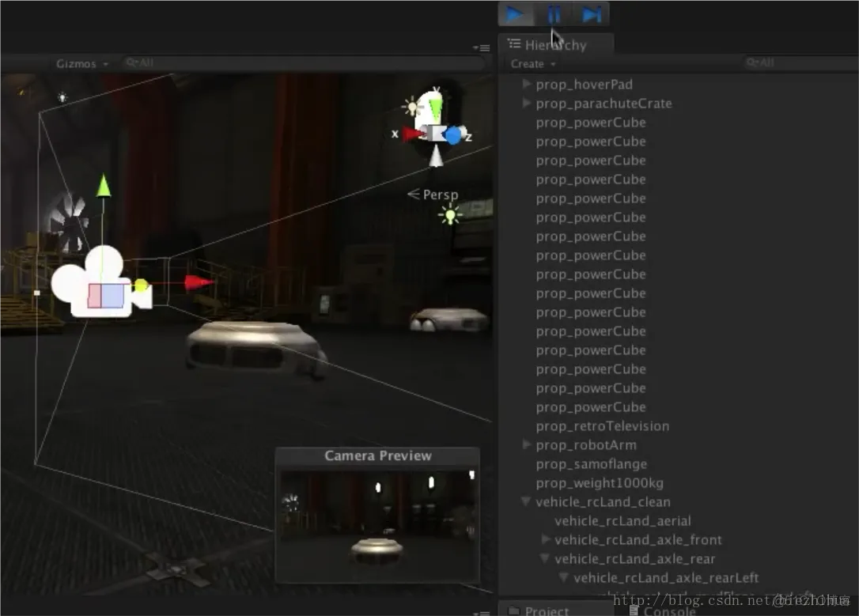859x616 pixels.
Task: Click the small light gizmo at the scene's upper left
Action: [62, 97]
